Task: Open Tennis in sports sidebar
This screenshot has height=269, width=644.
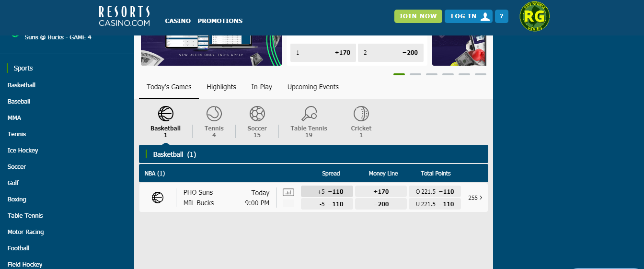Action: click(x=17, y=134)
